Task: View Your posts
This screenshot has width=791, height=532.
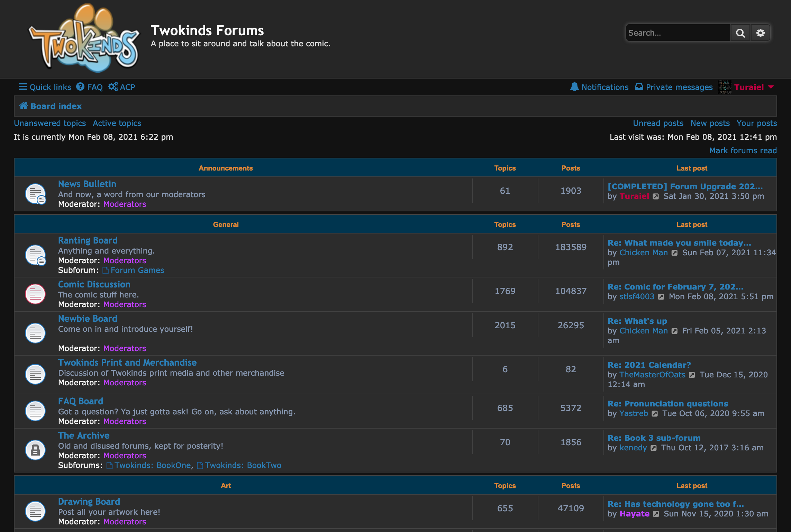Action: [757, 123]
